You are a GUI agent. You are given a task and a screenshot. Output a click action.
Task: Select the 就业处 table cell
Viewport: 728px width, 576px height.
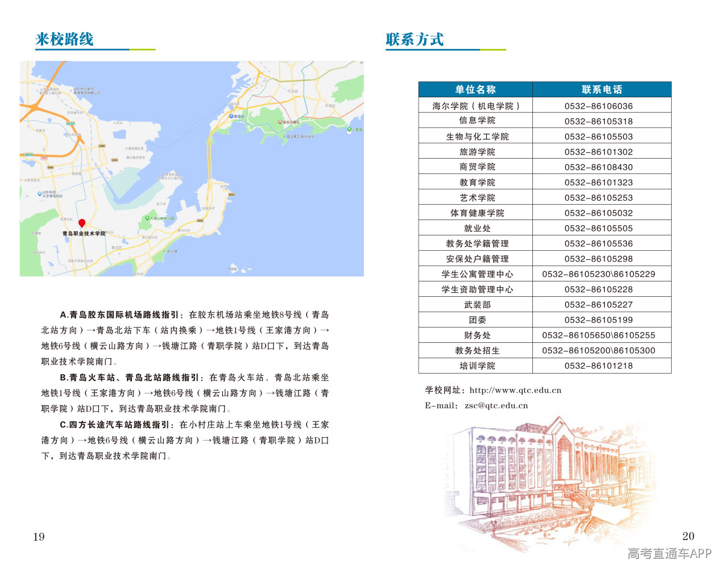click(477, 228)
